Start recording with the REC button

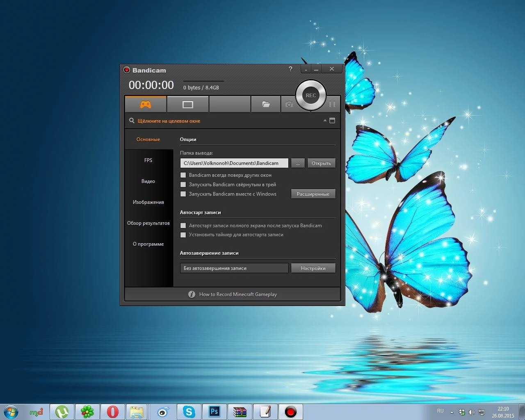(311, 95)
